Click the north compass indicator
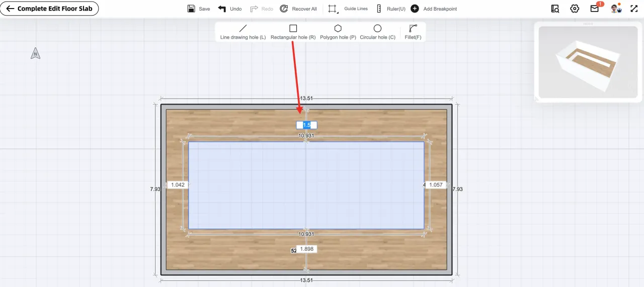The height and width of the screenshot is (287, 644). pos(35,53)
